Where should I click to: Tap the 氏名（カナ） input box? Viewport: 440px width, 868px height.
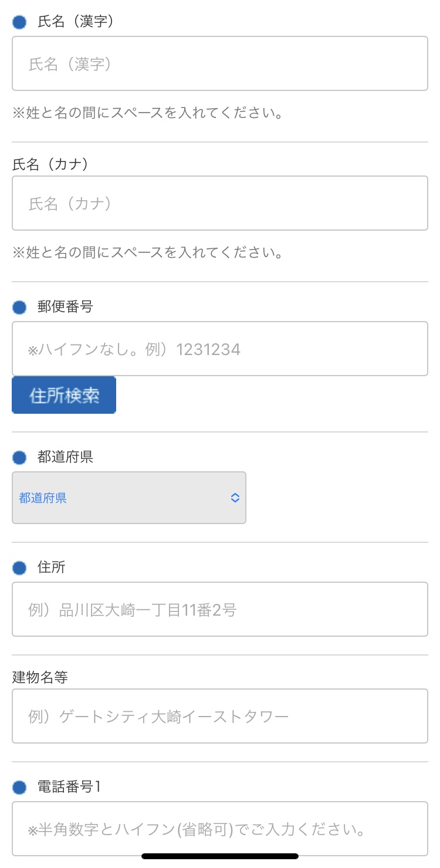tap(220, 203)
